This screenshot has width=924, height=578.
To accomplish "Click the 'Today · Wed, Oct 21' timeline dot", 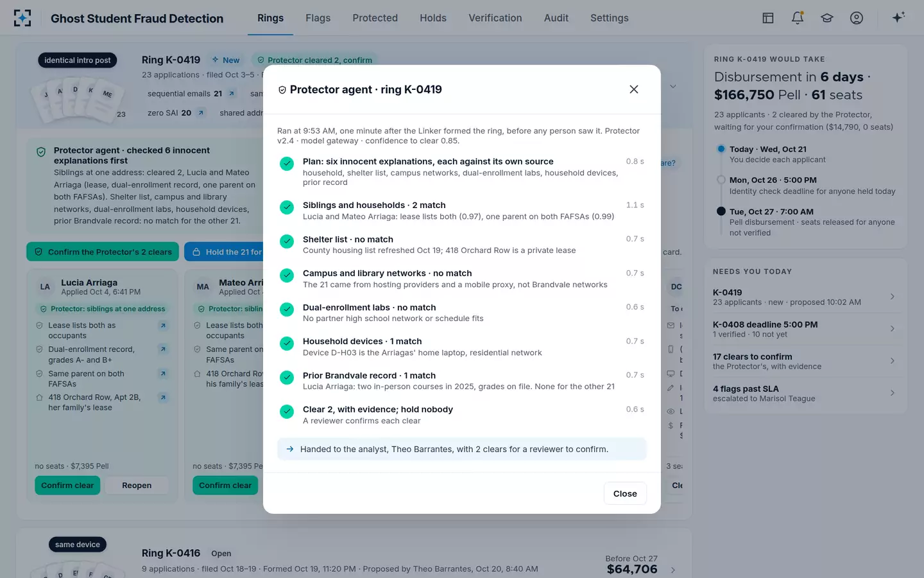I will (721, 149).
